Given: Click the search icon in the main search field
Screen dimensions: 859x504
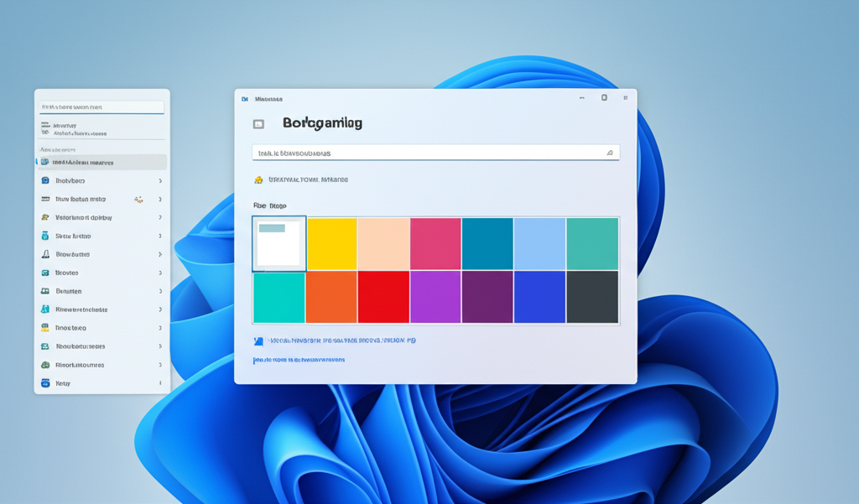Looking at the screenshot, I should (610, 153).
